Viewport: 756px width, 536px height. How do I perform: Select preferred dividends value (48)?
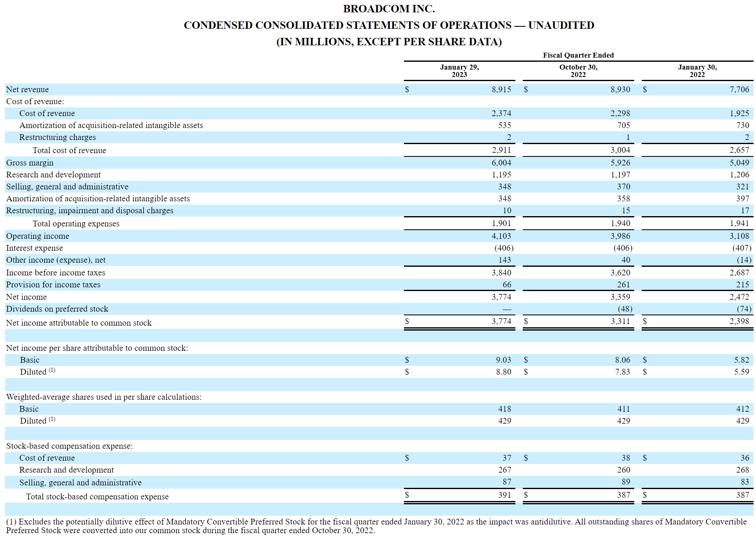[625, 309]
